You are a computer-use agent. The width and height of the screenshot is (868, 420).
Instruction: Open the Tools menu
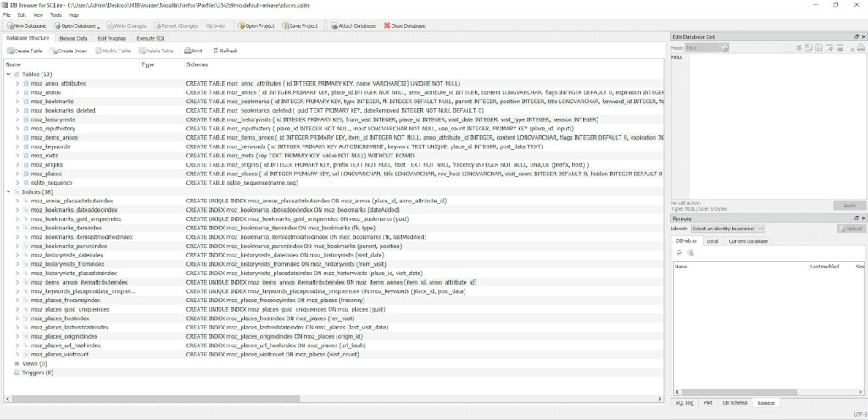(x=56, y=14)
